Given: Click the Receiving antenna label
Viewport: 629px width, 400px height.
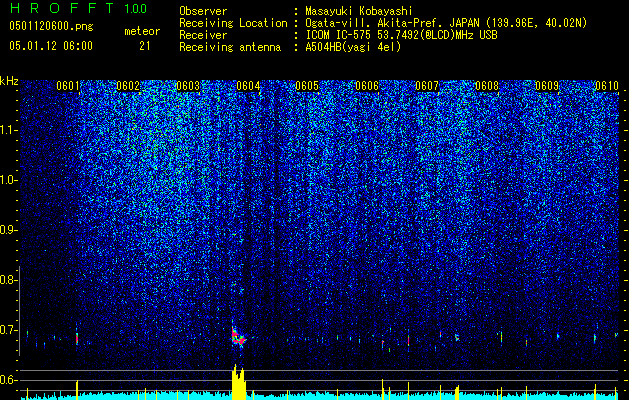Looking at the screenshot, I should point(230,47).
